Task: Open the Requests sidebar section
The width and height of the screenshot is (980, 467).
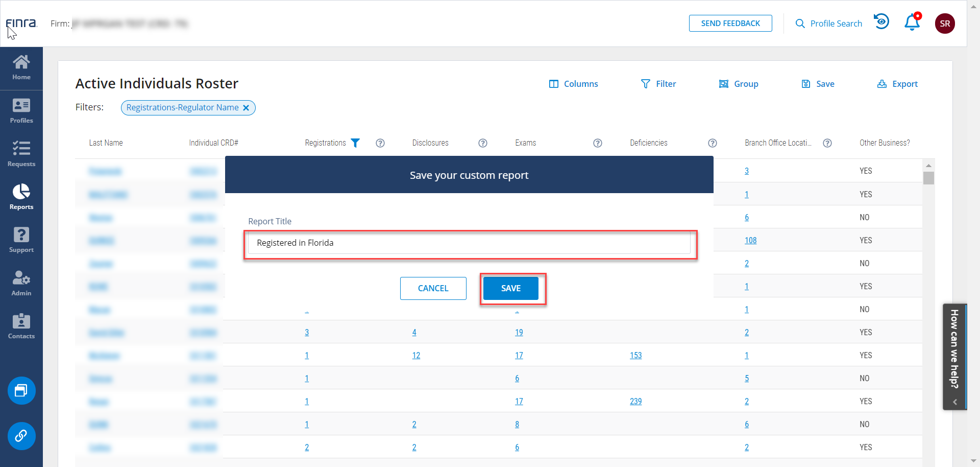Action: click(21, 154)
